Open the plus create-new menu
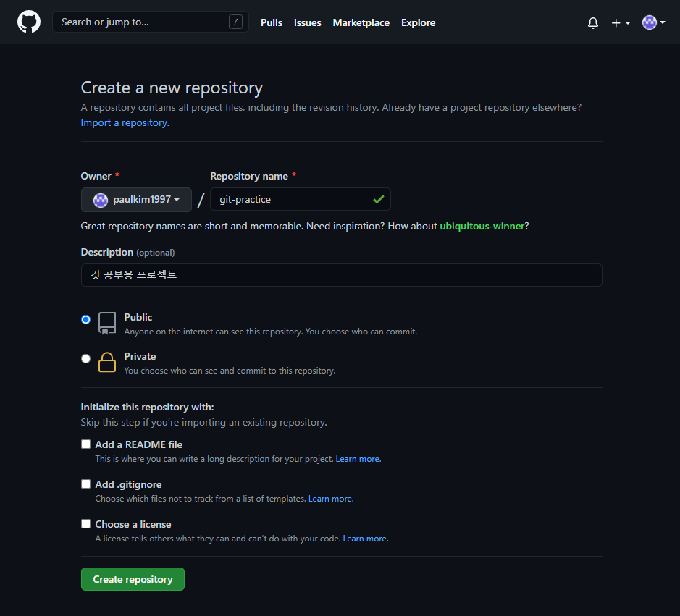The height and width of the screenshot is (616, 680). click(621, 22)
